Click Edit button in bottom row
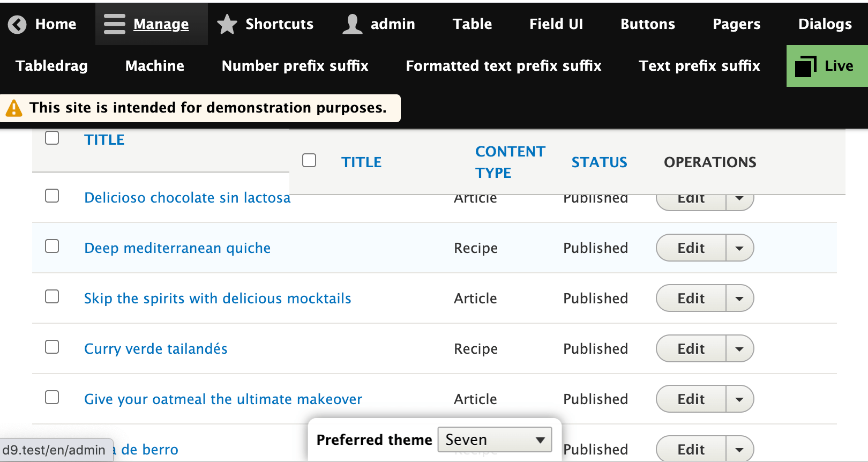Viewport: 868px width, 462px height. coord(691,449)
